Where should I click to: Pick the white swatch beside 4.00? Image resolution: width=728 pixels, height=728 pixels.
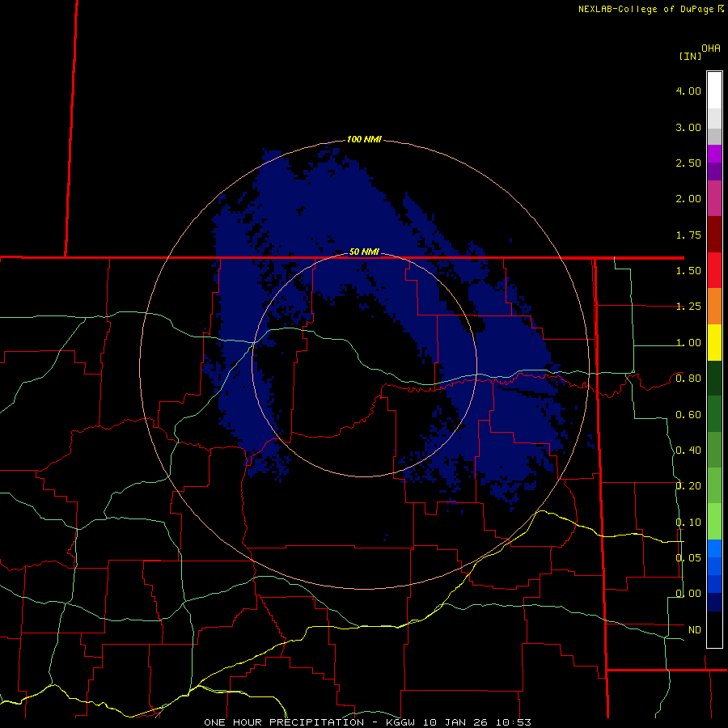(714, 91)
